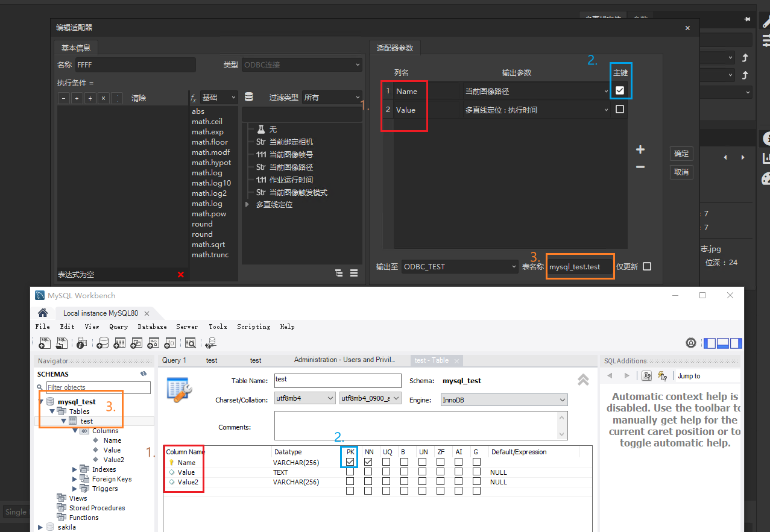The width and height of the screenshot is (770, 532).
Task: Toggle the bottom output panel icon
Action: (723, 343)
